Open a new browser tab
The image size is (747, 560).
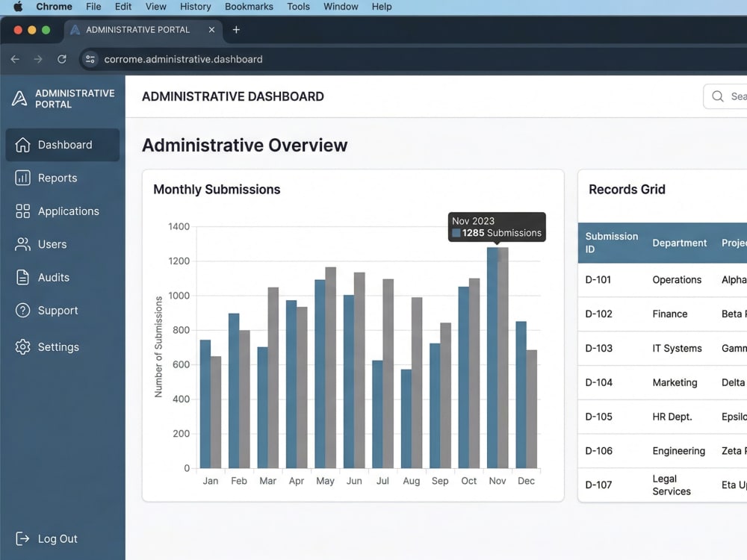236,30
